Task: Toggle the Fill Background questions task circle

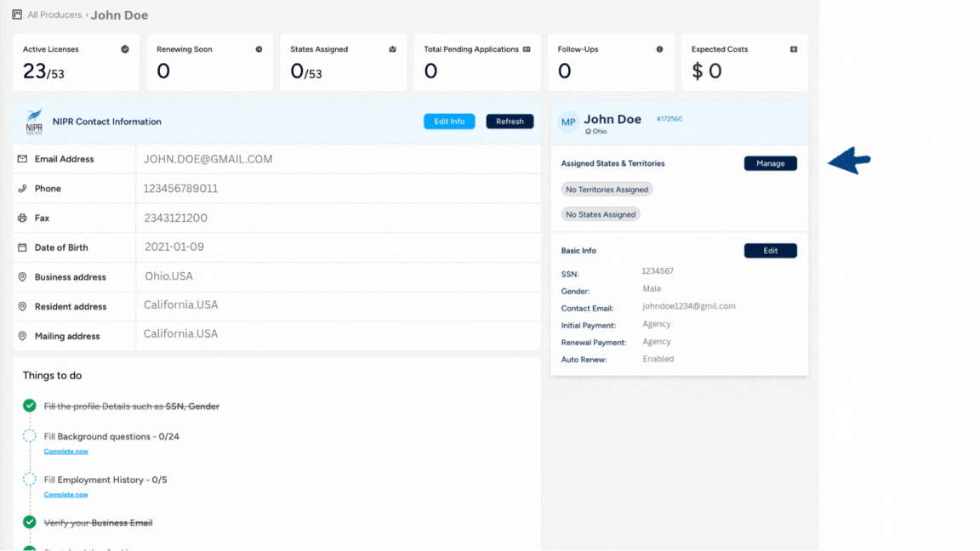Action: [x=29, y=436]
